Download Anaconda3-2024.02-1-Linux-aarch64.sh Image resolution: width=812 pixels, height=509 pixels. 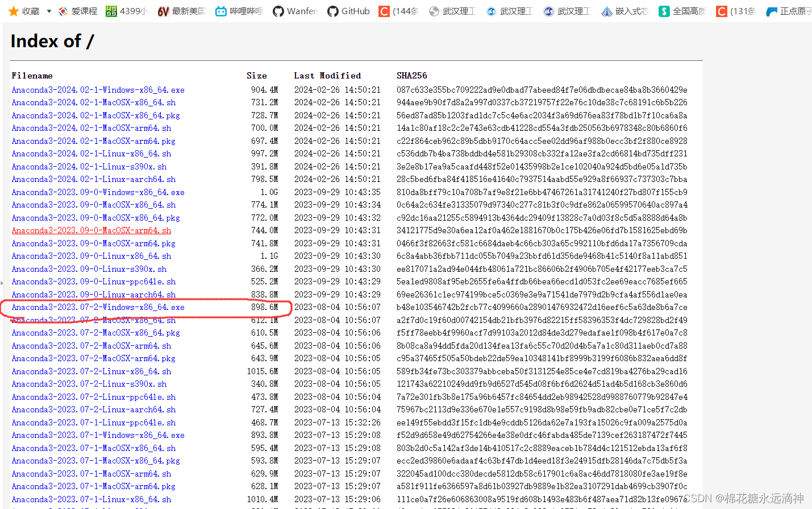tap(93, 179)
